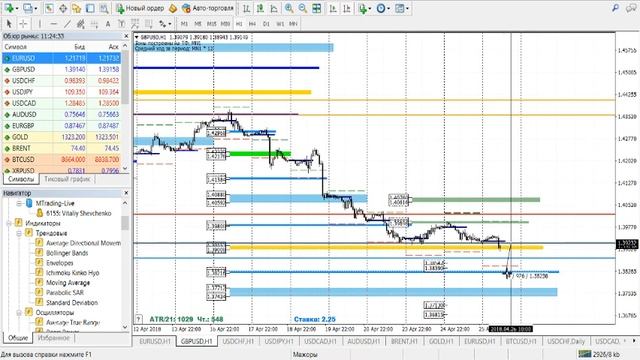
Task: Open the Profiles dropdown arrow
Action: tap(36, 9)
